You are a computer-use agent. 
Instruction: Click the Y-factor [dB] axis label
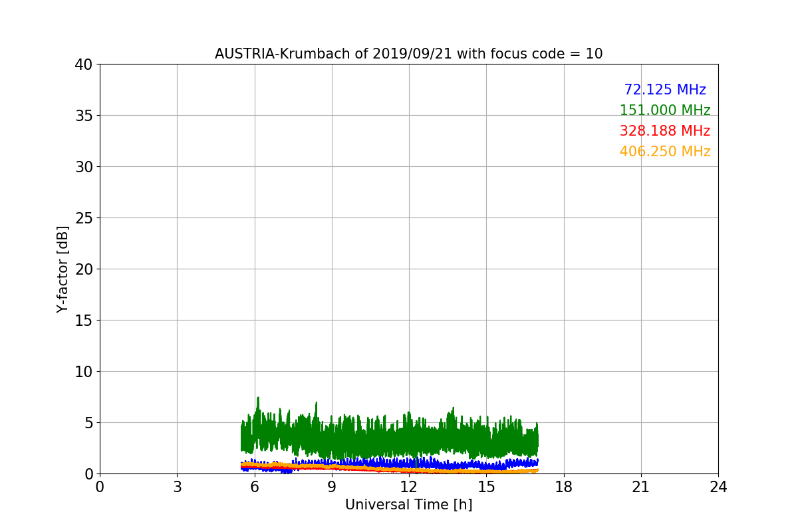pos(63,269)
